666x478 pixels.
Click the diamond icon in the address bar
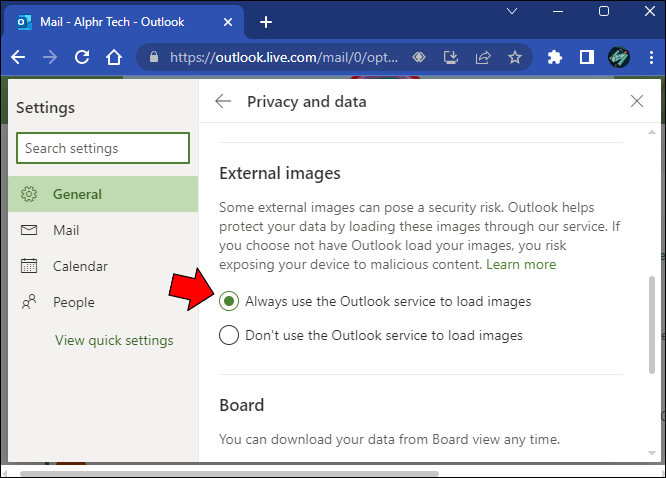[419, 57]
